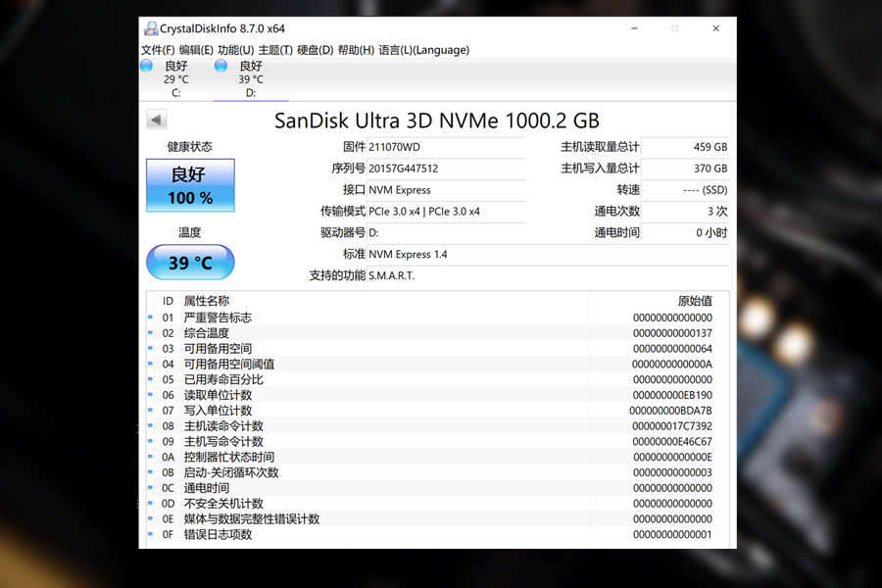Open the 硬盘(D) menu
Image resolution: width=882 pixels, height=588 pixels.
click(315, 50)
